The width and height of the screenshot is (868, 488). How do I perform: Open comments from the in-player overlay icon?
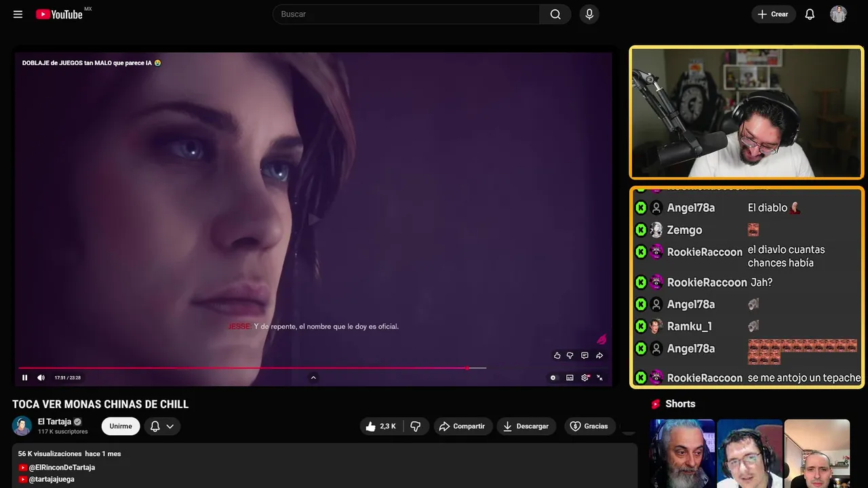pos(585,355)
